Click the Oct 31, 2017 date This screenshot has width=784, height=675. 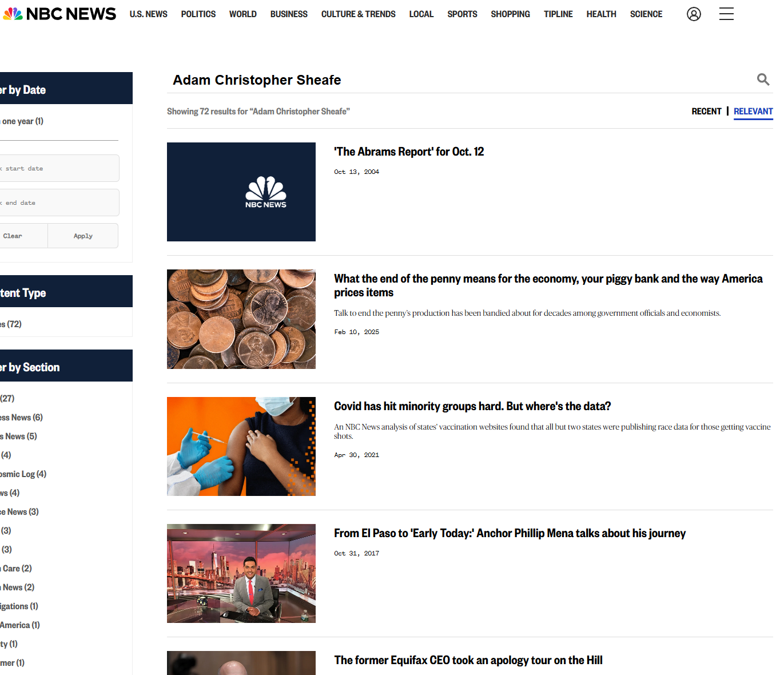click(x=357, y=553)
